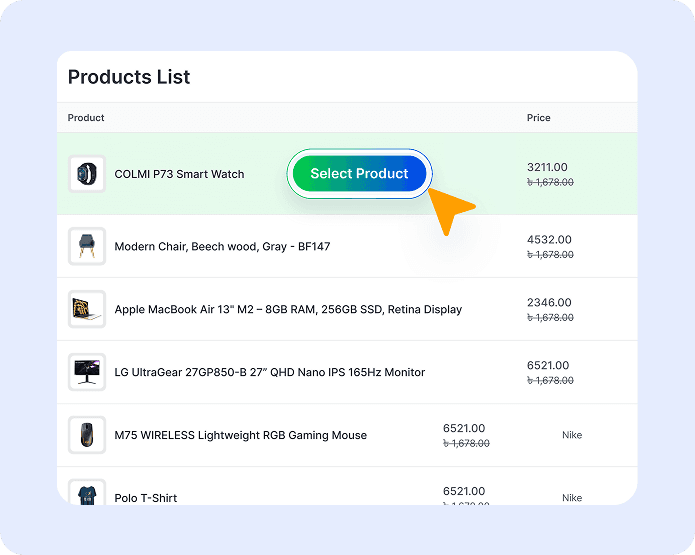The height and width of the screenshot is (555, 695).
Task: Open COLMI P73 Smart Watch product name
Action: pyautogui.click(x=179, y=174)
